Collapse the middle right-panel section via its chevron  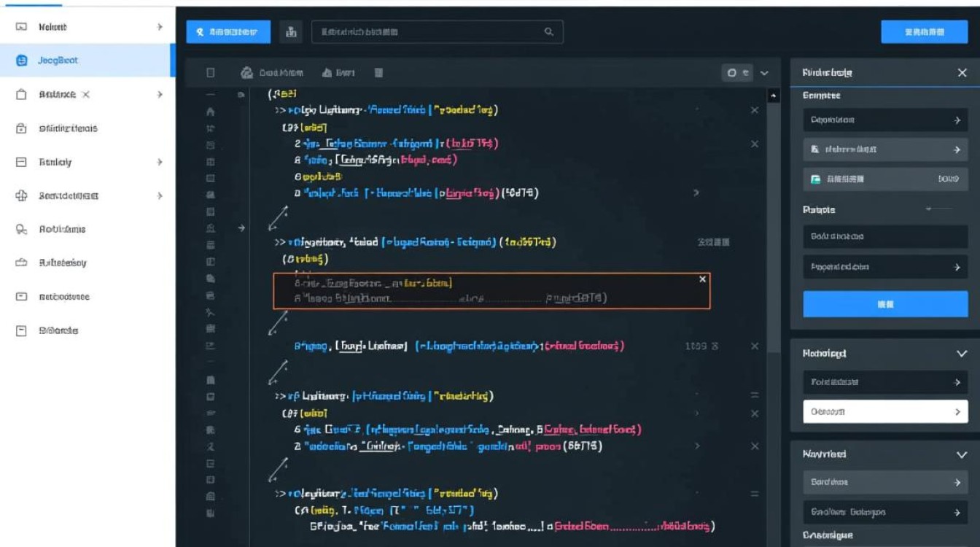[x=961, y=353]
